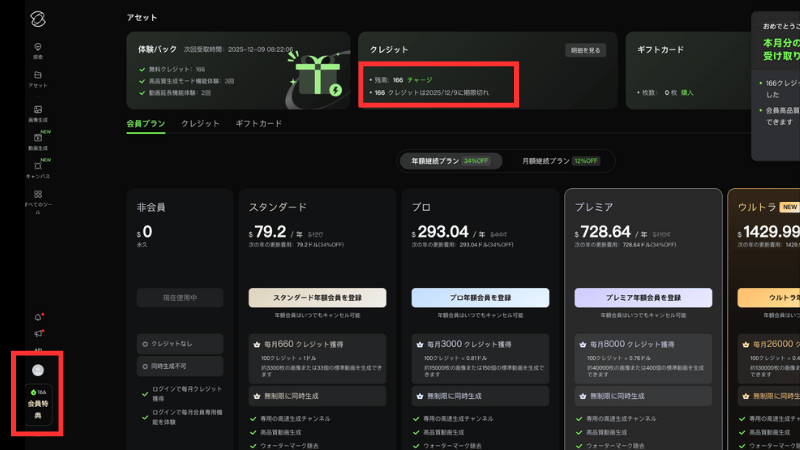Viewport: 800px width, 450px height.
Task: Open キャンバス (Canvas) in the sidebar
Action: pos(37,168)
